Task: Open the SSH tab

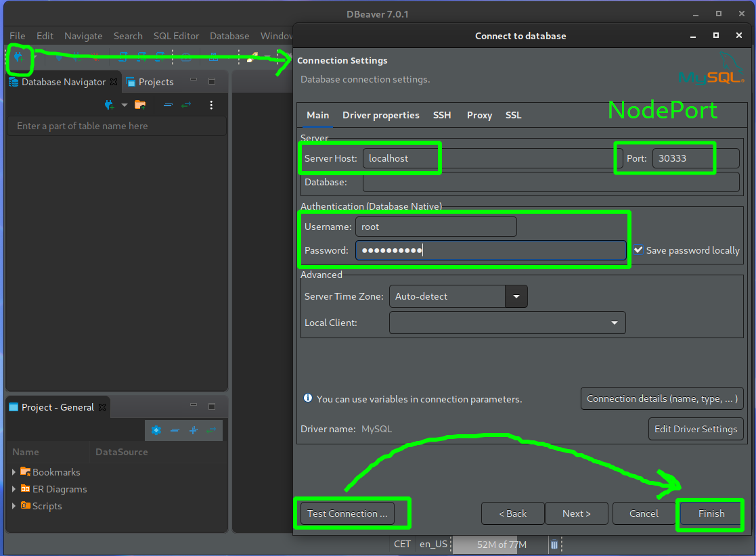Action: click(x=442, y=115)
